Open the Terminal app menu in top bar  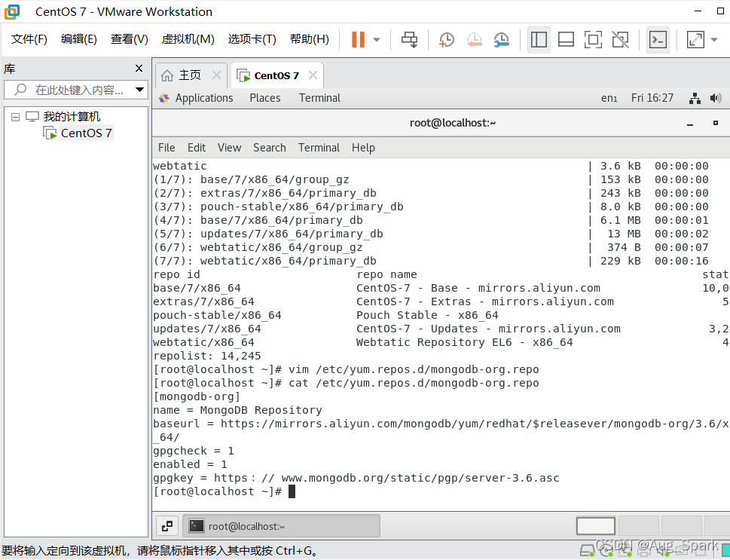tap(319, 98)
